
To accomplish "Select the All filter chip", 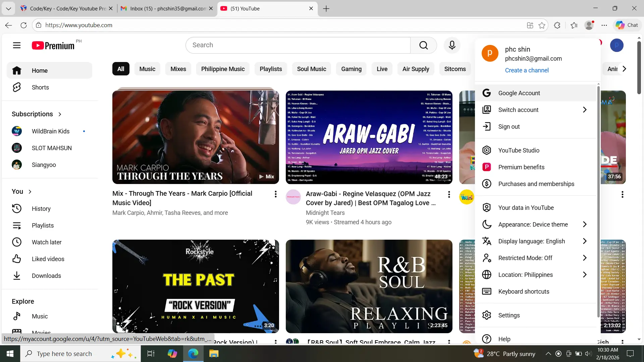I will click(121, 69).
